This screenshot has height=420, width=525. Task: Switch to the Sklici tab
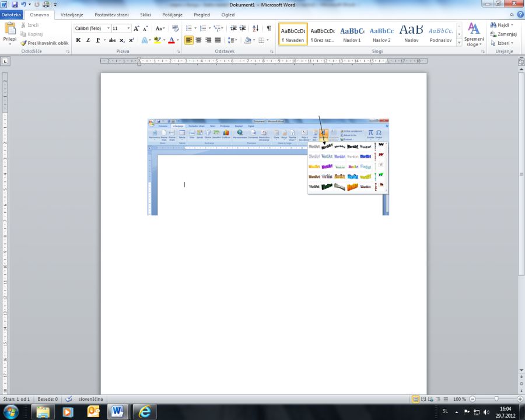pyautogui.click(x=145, y=15)
